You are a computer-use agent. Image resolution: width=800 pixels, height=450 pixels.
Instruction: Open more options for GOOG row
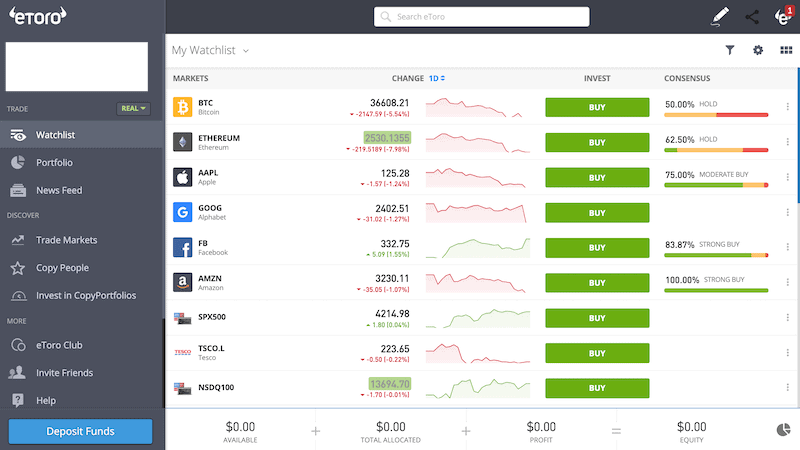pyautogui.click(x=787, y=212)
